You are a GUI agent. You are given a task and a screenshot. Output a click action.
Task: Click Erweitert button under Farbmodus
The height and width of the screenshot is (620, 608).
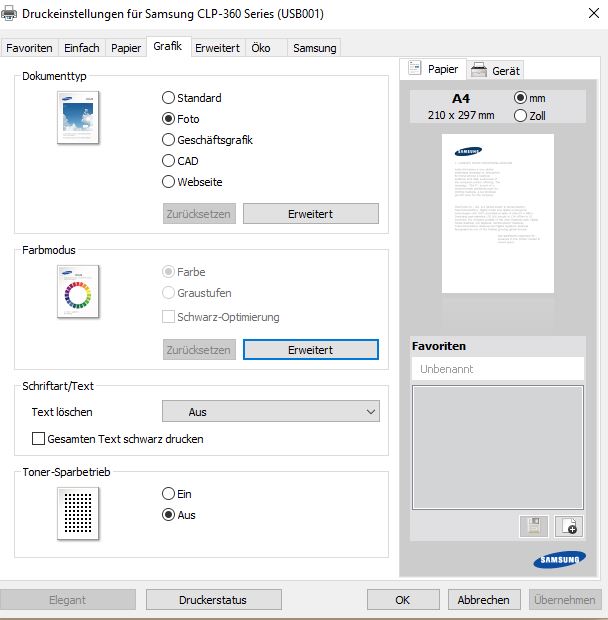(x=311, y=350)
